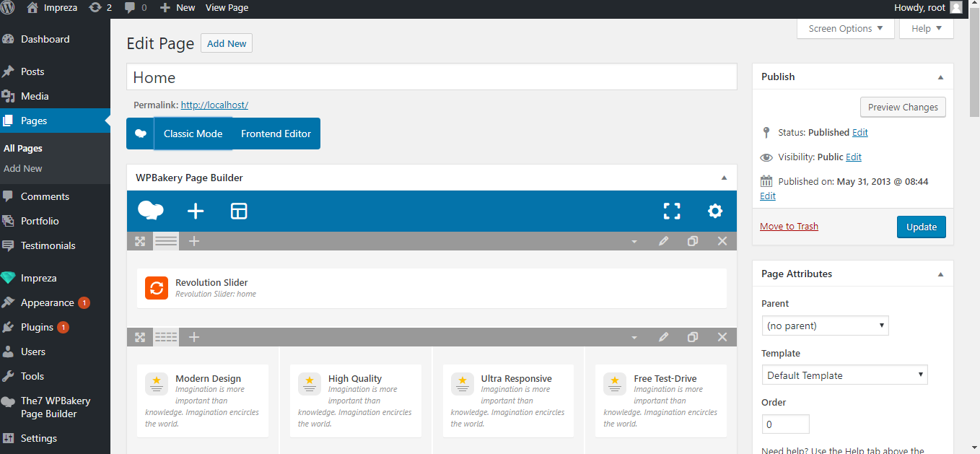This screenshot has height=454, width=980.
Task: Clone the four-column row
Action: [693, 337]
